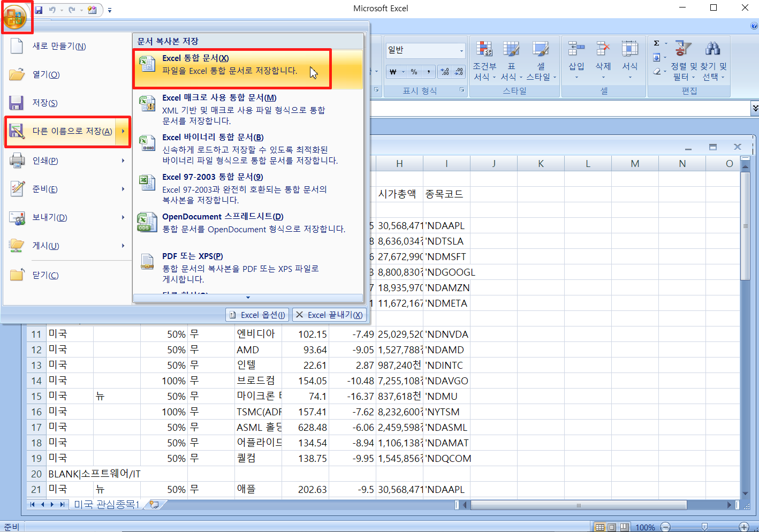Click the zoom slider handle in status bar
This screenshot has width=759, height=532.
tap(704, 527)
